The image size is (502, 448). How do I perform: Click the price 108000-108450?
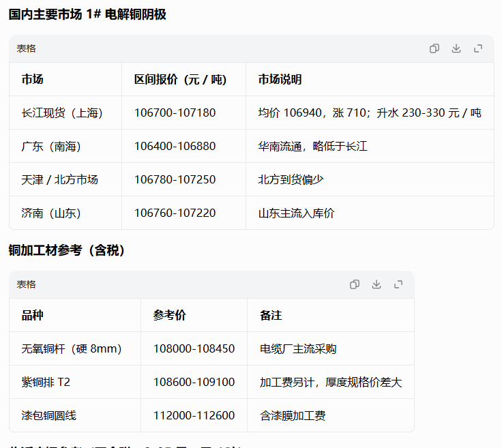point(194,349)
